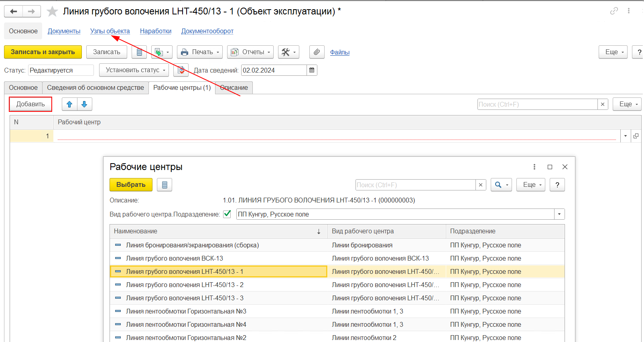Select the top Основное navigation item
Image resolution: width=644 pixels, height=342 pixels.
(23, 31)
